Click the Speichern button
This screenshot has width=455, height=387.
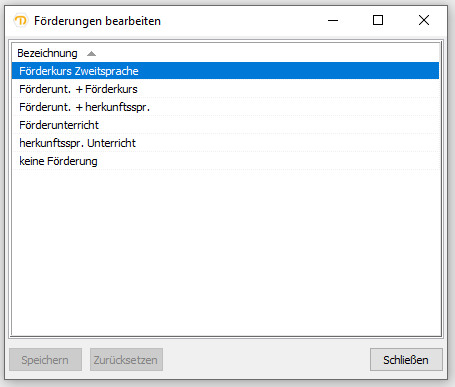coord(45,360)
